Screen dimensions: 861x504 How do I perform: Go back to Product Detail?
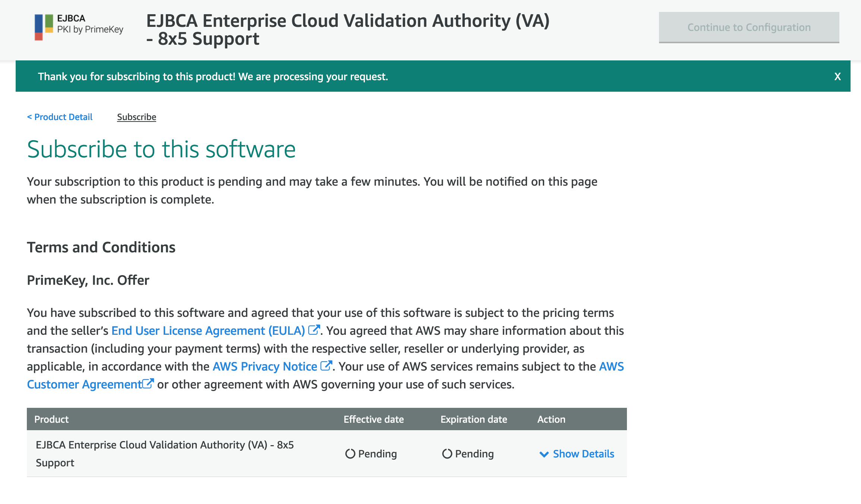pos(60,117)
